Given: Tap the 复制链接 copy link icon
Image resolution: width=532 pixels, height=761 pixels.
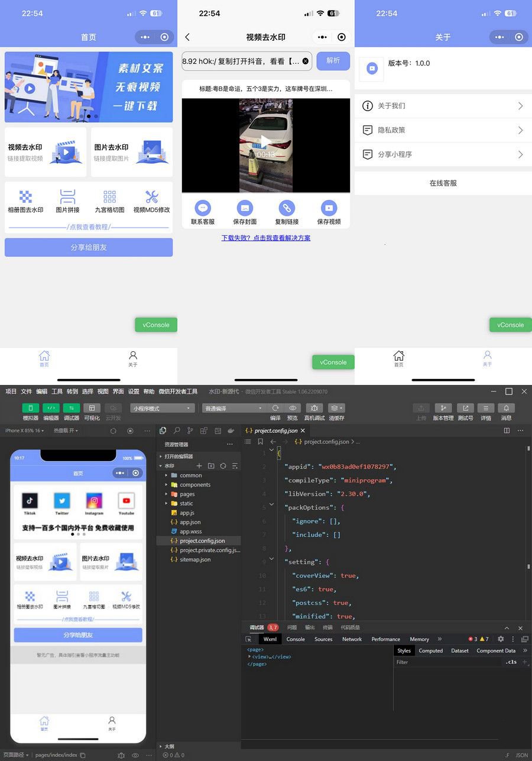Looking at the screenshot, I should tap(287, 208).
